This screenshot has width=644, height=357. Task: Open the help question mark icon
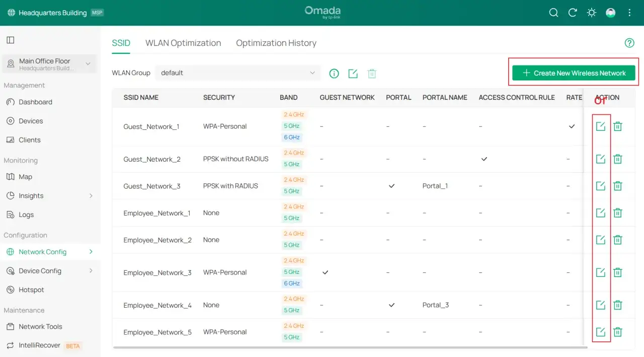click(x=629, y=43)
